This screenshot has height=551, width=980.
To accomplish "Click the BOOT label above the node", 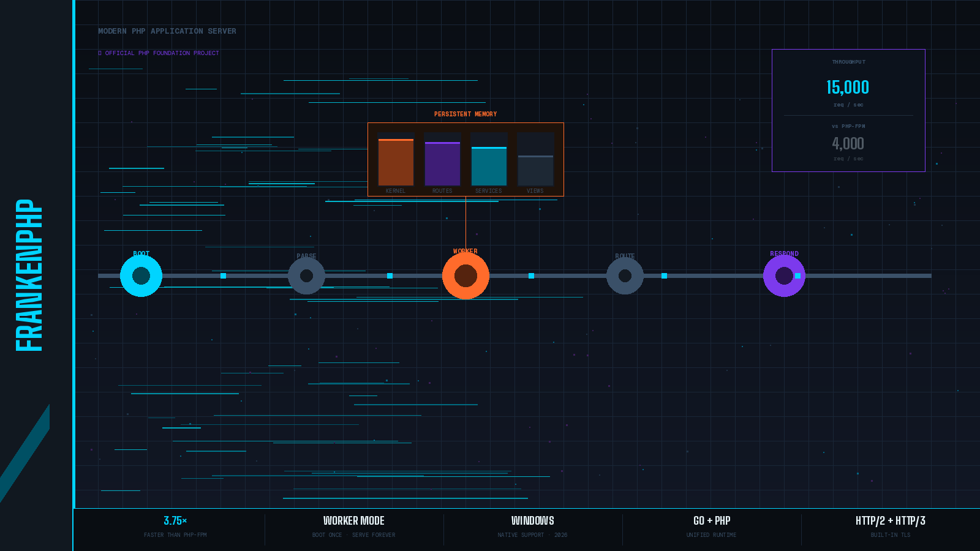I will [141, 253].
